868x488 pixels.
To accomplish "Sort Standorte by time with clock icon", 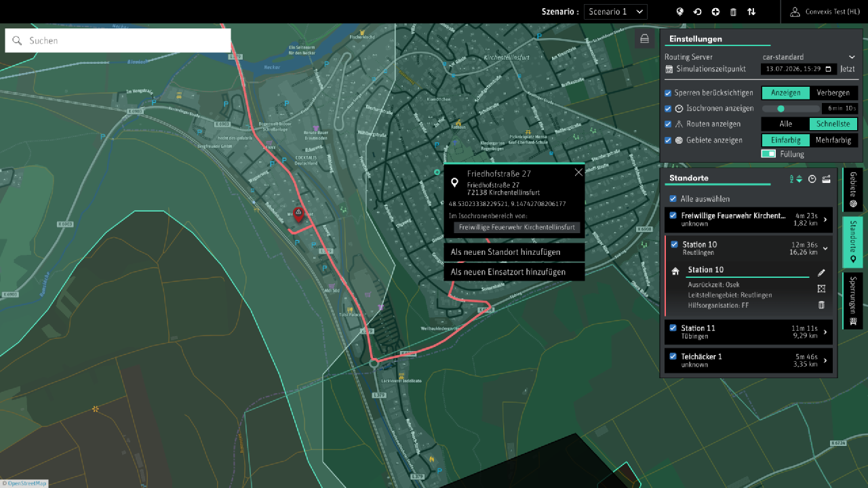I will pyautogui.click(x=812, y=178).
